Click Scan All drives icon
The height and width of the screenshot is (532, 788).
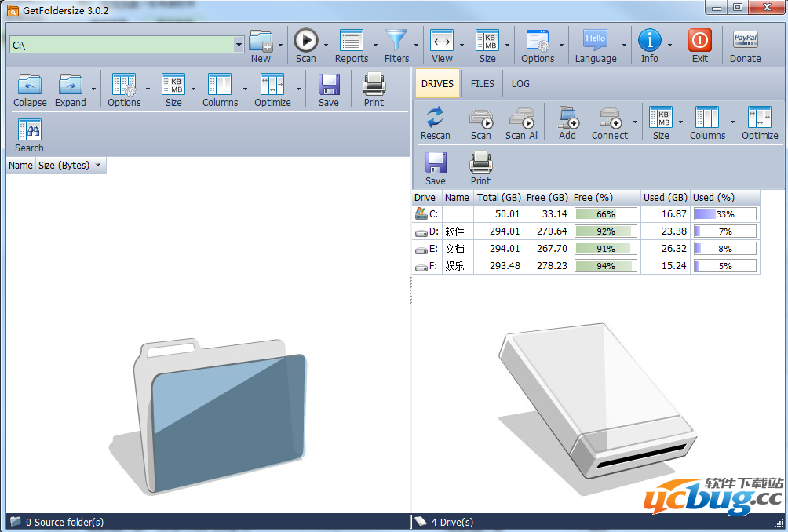tap(521, 118)
